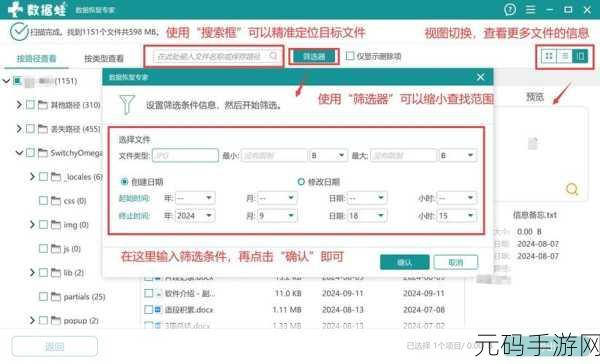
Task: Open the end year 2024 dropdown
Action: (x=195, y=216)
